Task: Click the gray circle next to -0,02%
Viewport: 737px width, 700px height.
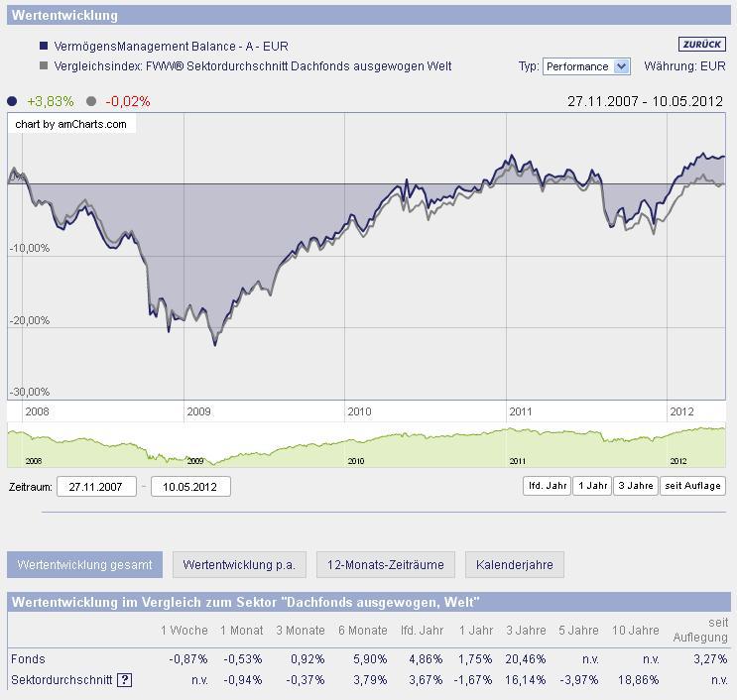Action: (91, 101)
